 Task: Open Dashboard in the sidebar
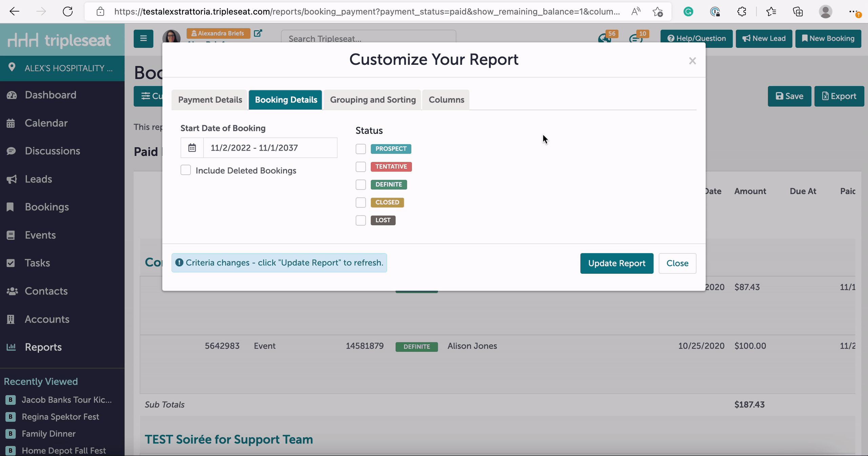click(51, 95)
